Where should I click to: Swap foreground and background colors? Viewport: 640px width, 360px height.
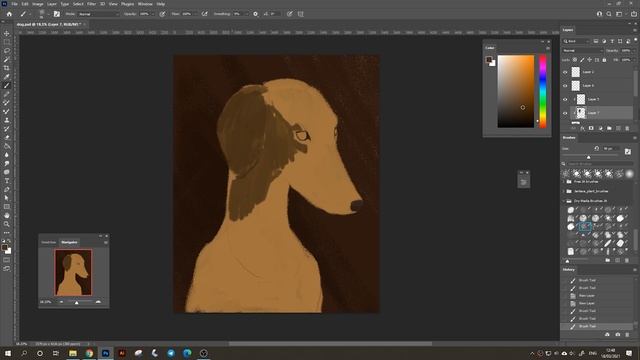tap(9, 241)
